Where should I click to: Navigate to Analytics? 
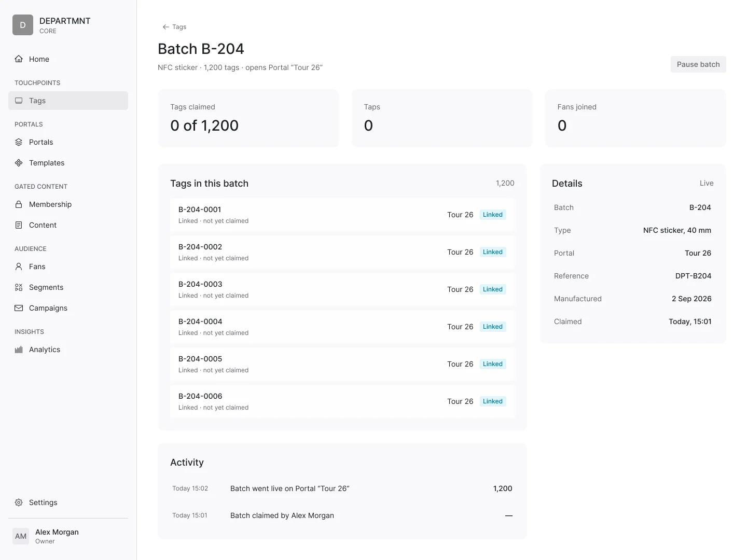(68, 349)
